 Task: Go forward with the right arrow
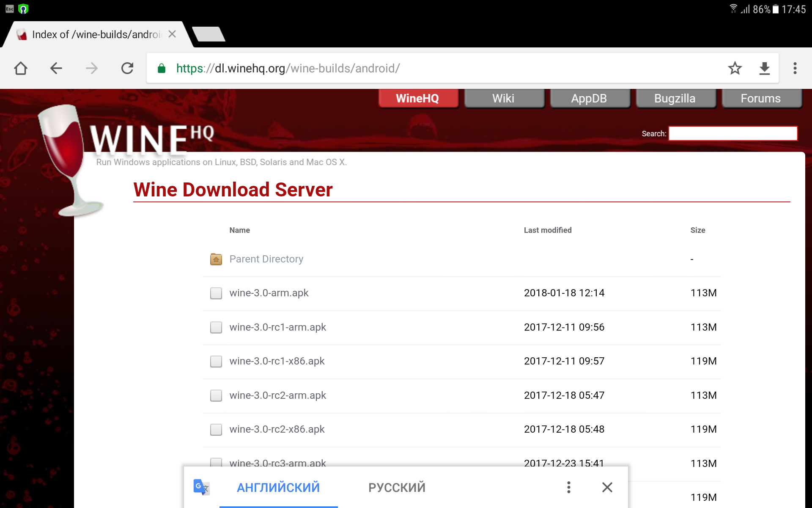92,68
